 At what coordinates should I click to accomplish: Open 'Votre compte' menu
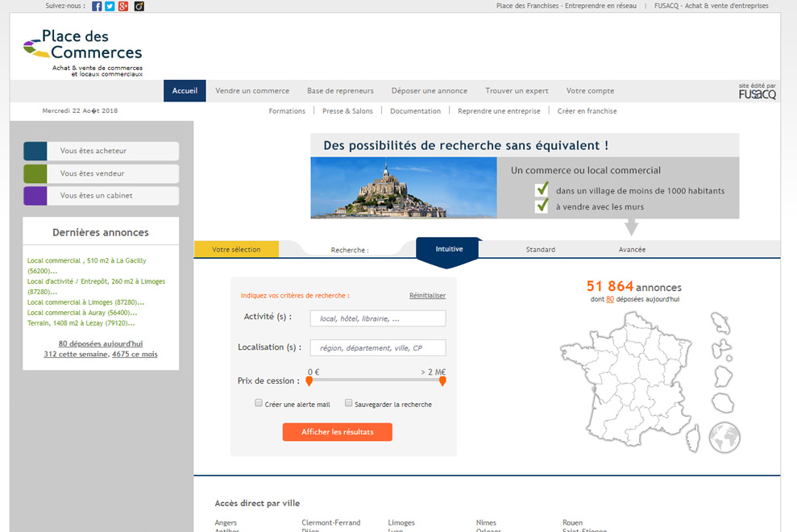click(590, 90)
